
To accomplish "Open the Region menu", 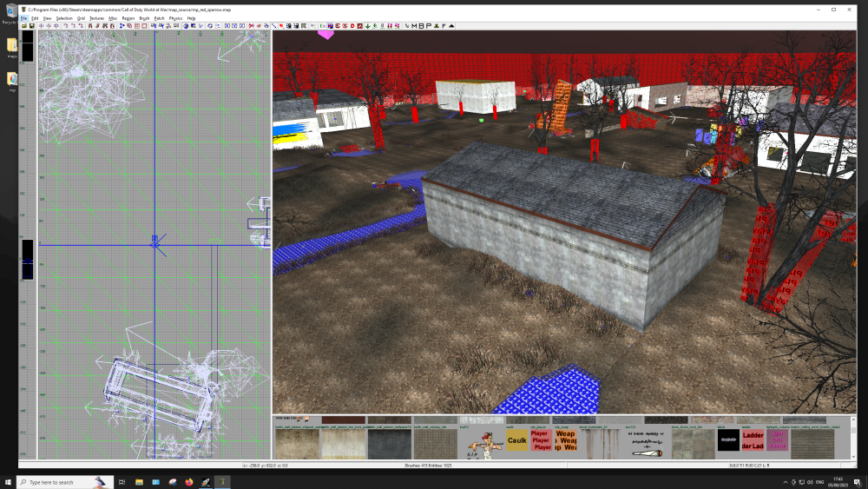I will [128, 18].
